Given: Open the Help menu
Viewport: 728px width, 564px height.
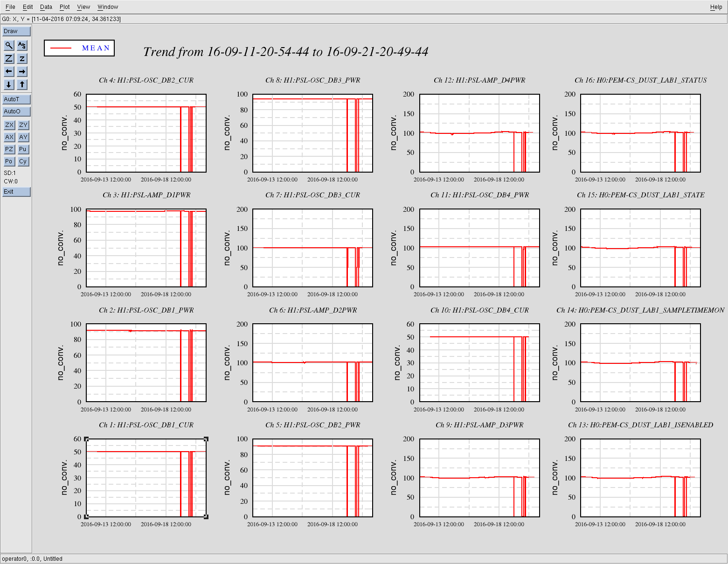Looking at the screenshot, I should 716,7.
